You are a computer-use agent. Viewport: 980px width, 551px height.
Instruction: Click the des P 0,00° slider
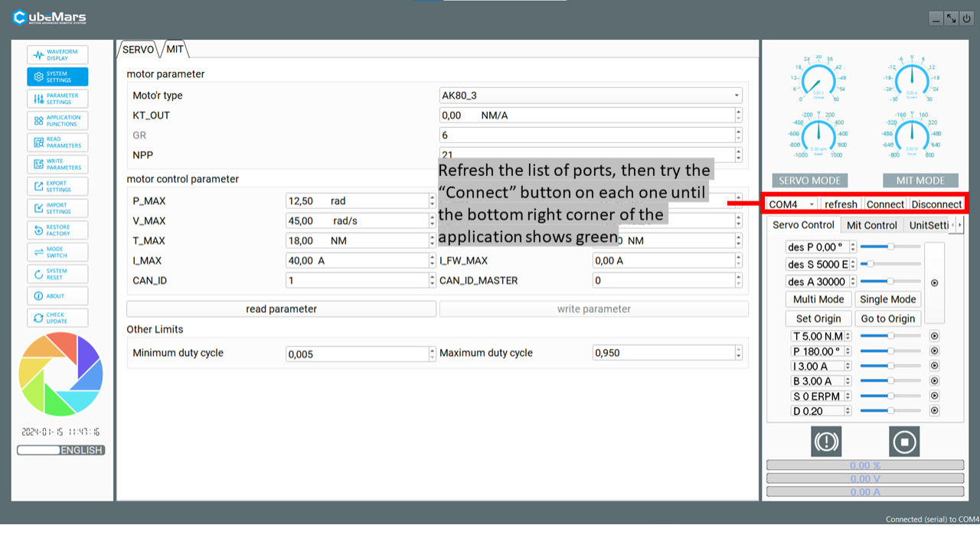(890, 246)
